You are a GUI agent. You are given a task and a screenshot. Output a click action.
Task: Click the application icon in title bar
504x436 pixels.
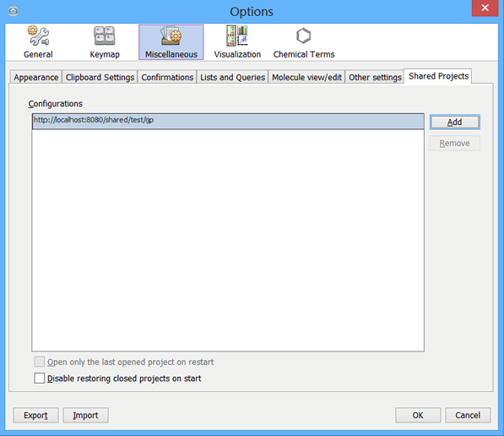14,12
